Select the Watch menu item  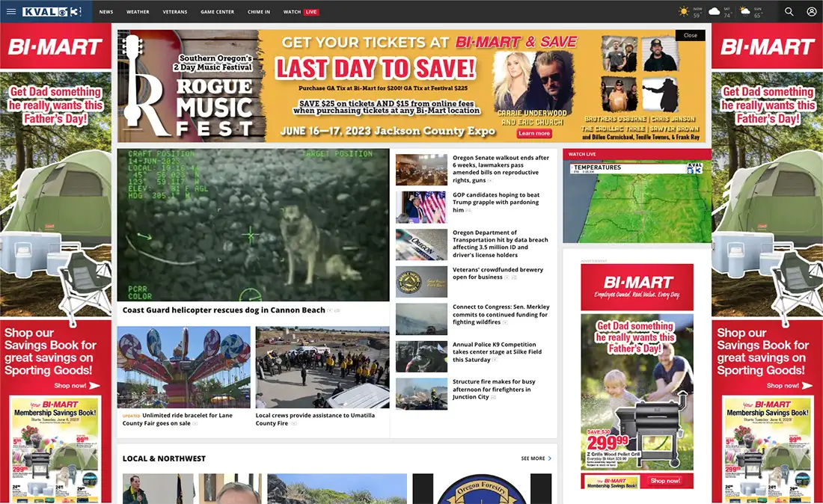point(292,11)
